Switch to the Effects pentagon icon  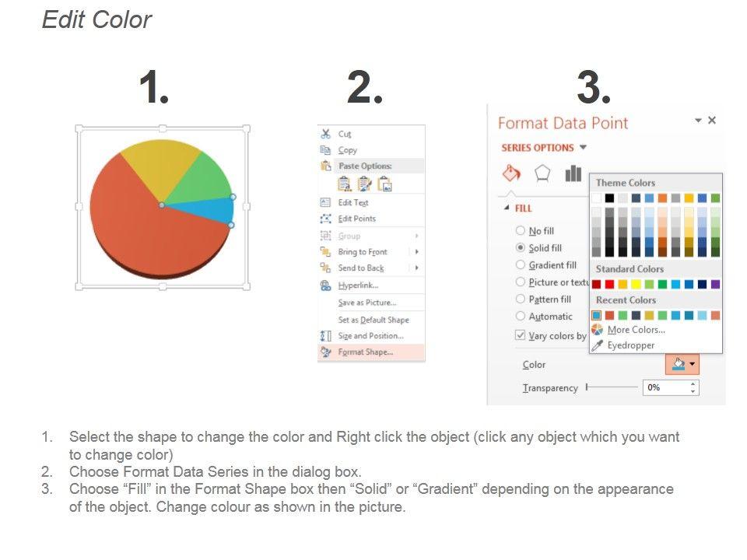click(x=542, y=173)
